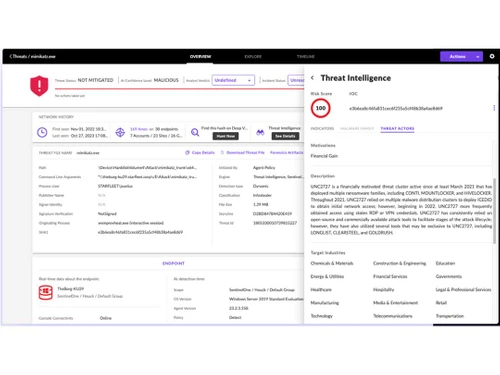Click the red endpoint server icon
This screenshot has width=500, height=375.
(46, 293)
